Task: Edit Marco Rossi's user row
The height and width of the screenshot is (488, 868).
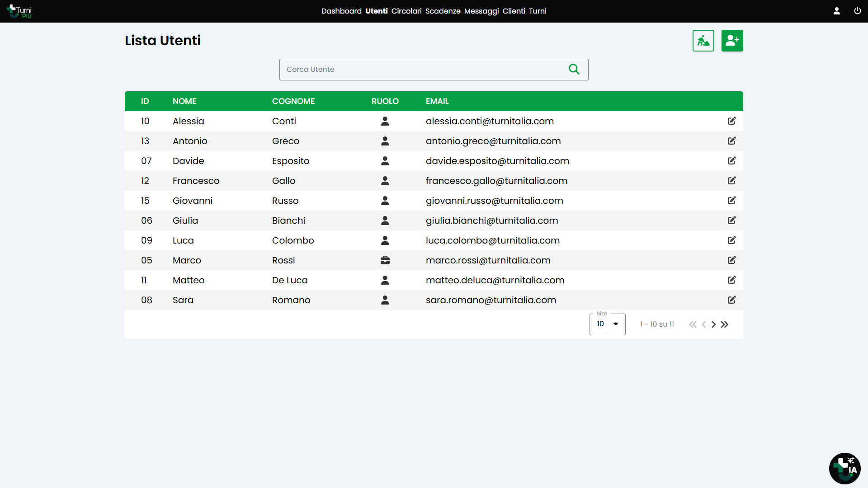Action: [x=732, y=260]
